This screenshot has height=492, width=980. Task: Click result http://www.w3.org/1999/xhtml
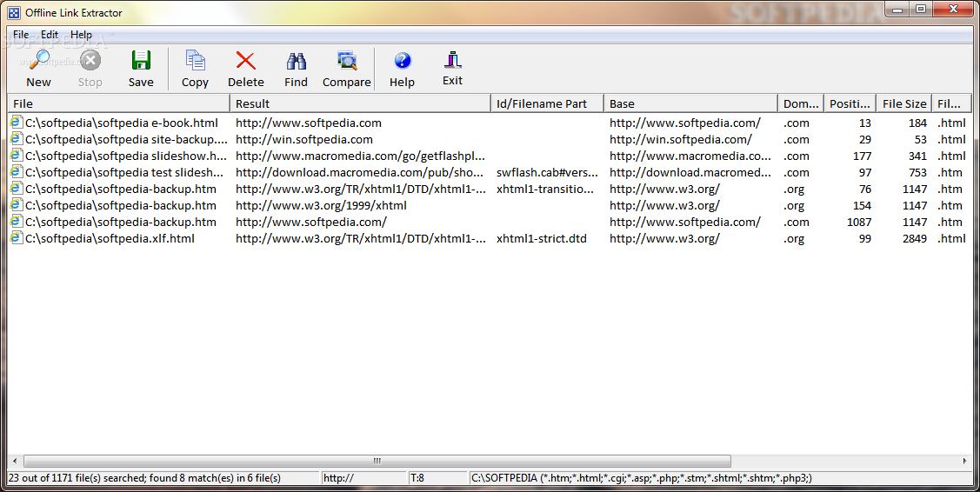coord(321,205)
